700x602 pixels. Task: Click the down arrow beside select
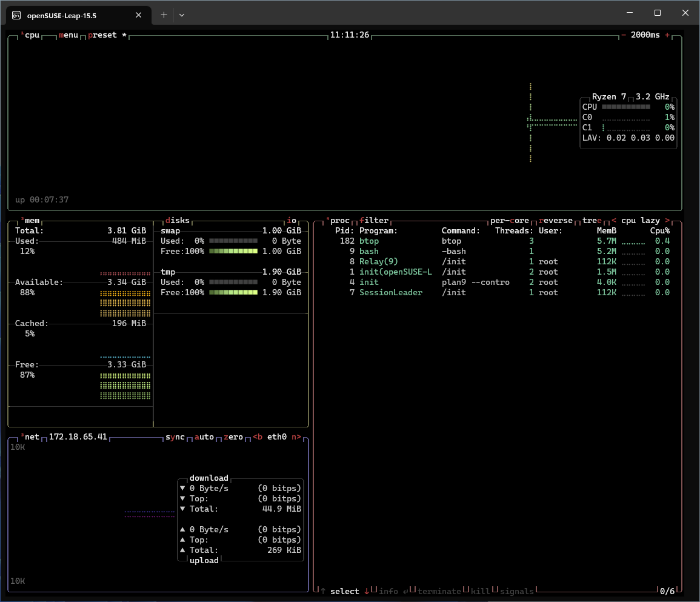pos(367,591)
